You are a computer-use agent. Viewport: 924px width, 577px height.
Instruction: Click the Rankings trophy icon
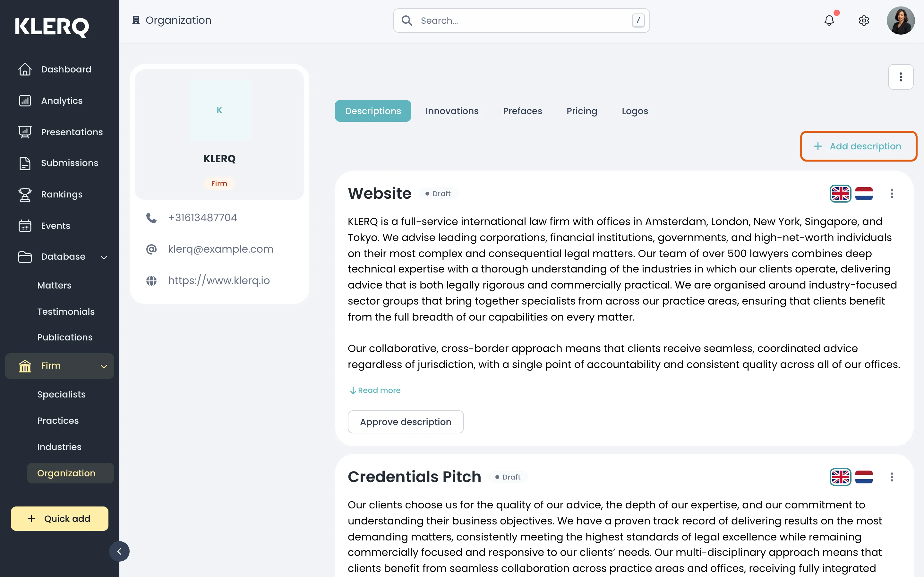pyautogui.click(x=25, y=195)
